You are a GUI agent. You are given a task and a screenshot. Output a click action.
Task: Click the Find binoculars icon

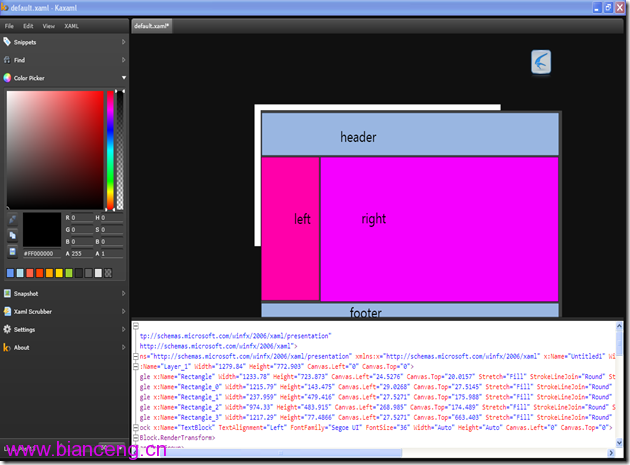point(7,60)
